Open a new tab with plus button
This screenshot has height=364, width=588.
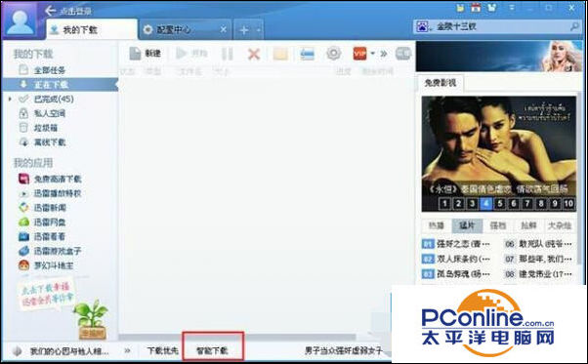(x=244, y=30)
